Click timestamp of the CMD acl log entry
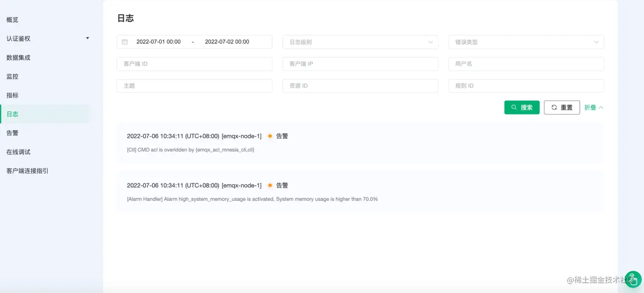This screenshot has width=644, height=293. tap(173, 136)
